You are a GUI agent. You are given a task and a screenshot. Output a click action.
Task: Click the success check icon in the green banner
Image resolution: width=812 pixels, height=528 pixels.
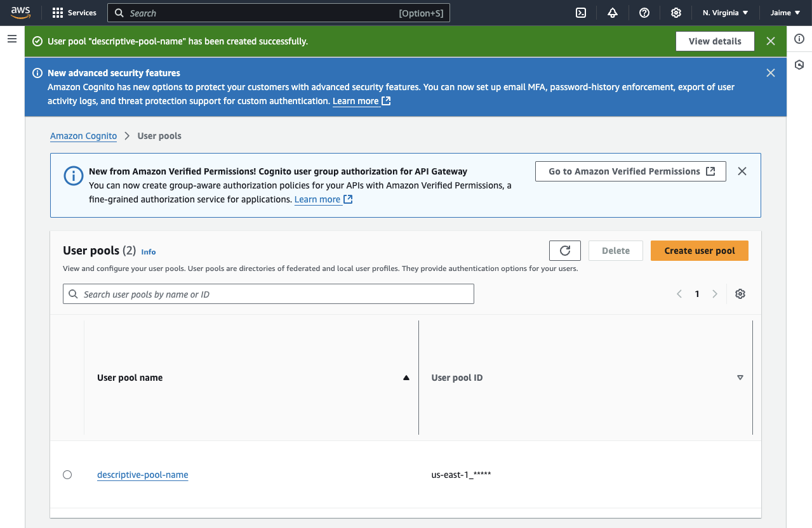pyautogui.click(x=37, y=41)
